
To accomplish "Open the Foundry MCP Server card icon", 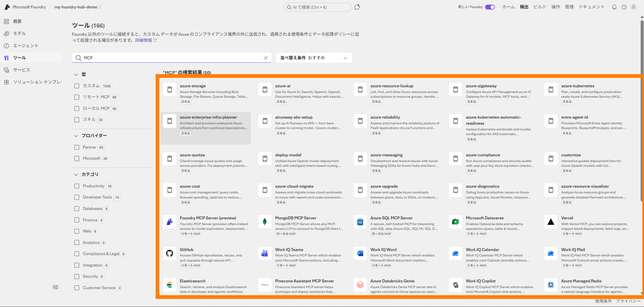I will coord(169,222).
